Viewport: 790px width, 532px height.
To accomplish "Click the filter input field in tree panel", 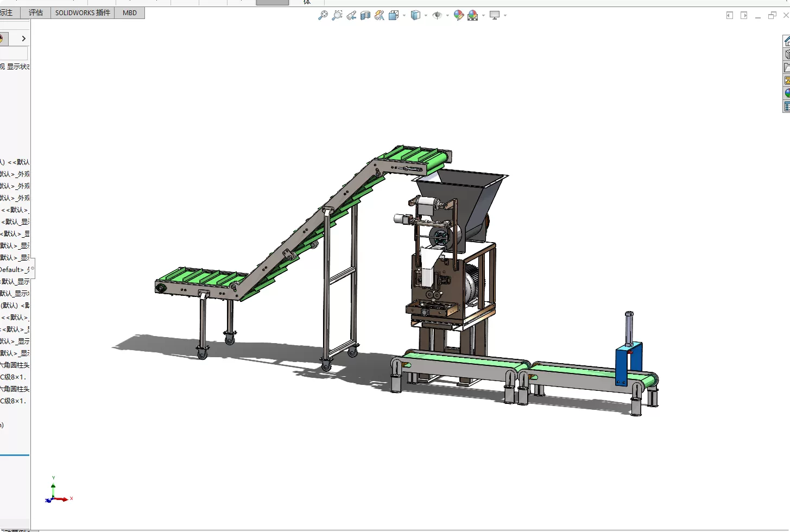I will (x=14, y=53).
